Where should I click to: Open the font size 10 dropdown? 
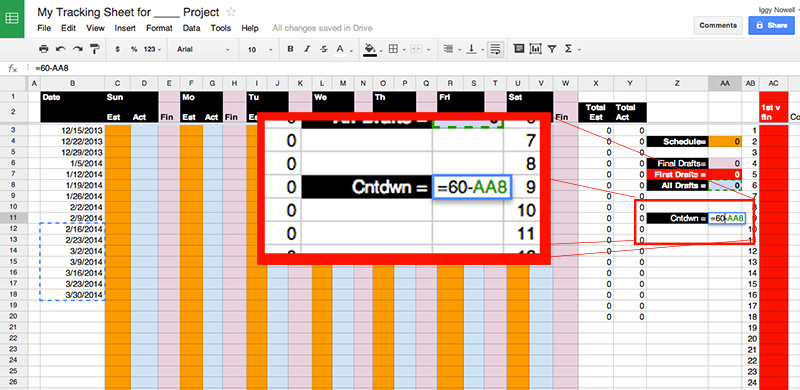pos(260,50)
